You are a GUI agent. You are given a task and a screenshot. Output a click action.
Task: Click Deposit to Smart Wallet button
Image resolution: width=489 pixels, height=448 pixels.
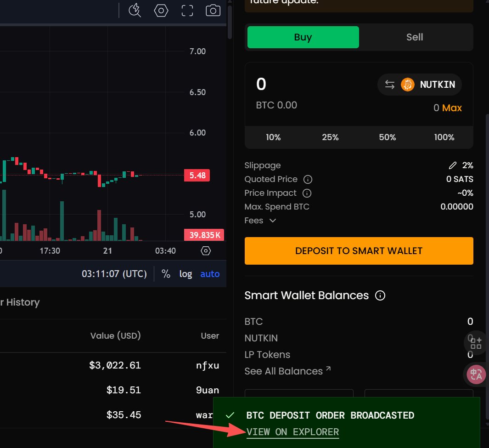[x=359, y=251]
